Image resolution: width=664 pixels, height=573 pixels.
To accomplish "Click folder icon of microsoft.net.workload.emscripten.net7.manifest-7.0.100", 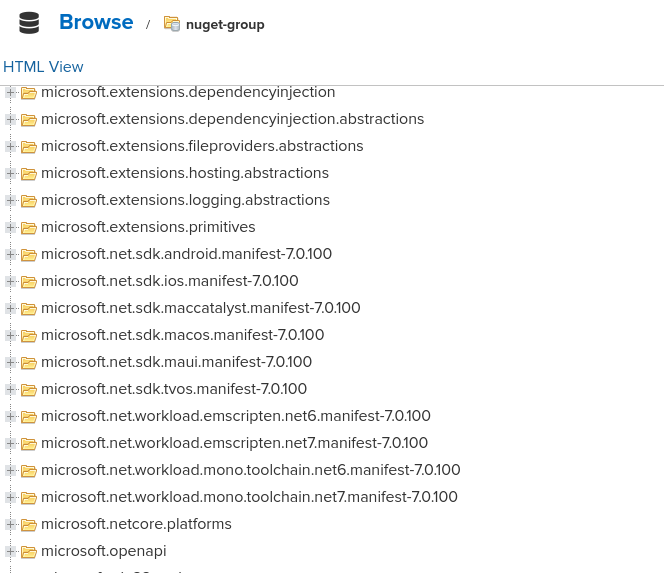I will click(x=29, y=444).
